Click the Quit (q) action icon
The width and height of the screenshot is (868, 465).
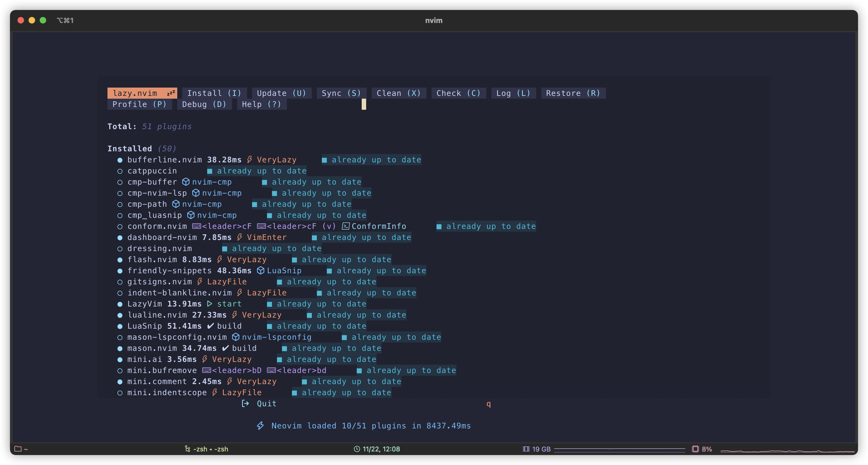tap(246, 403)
